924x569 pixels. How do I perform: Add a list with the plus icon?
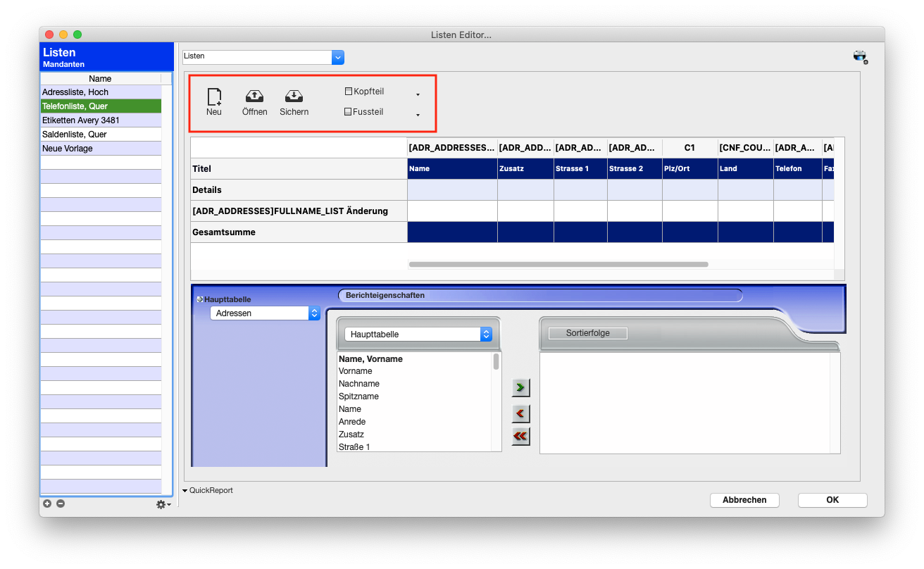(47, 504)
